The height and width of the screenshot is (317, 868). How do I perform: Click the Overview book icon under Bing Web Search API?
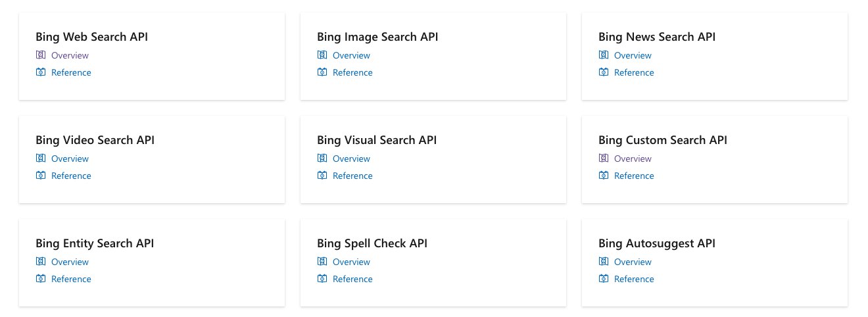coord(40,55)
